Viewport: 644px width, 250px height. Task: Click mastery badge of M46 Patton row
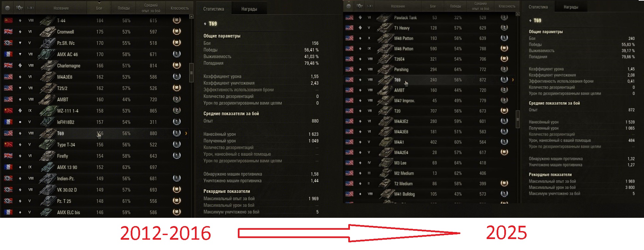[x=504, y=48]
